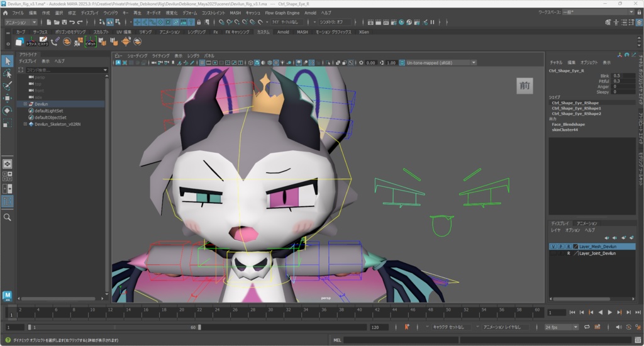Toggle the audio speaker icon

point(619,327)
